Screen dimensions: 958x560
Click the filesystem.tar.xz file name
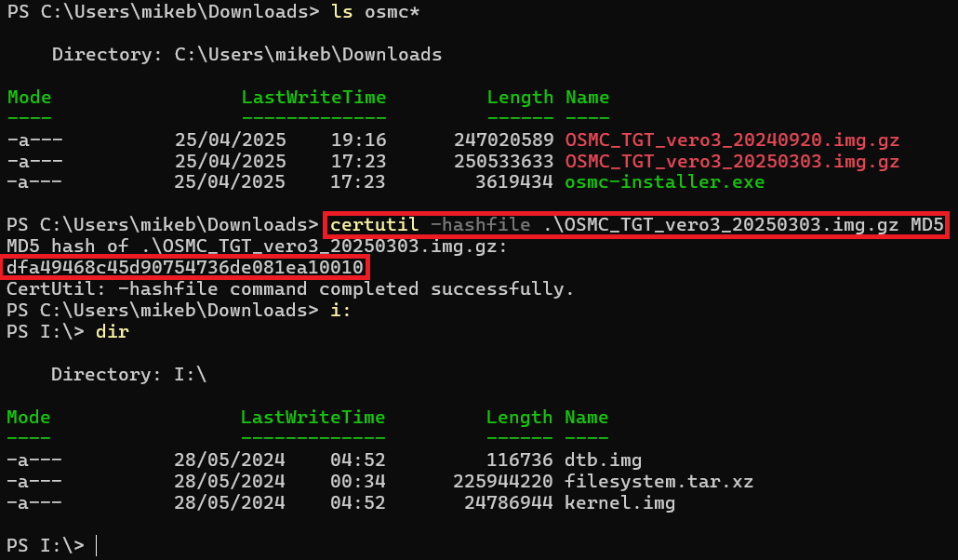click(659, 482)
